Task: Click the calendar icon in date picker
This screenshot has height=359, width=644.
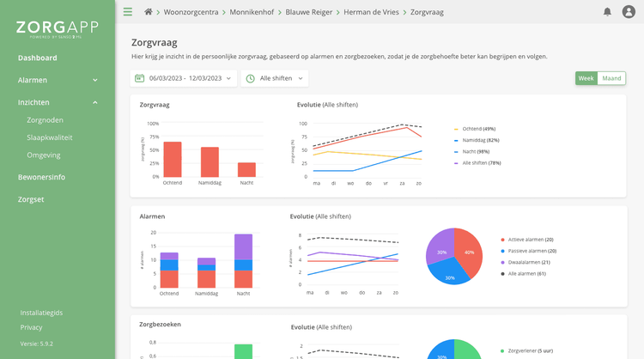Action: point(140,78)
